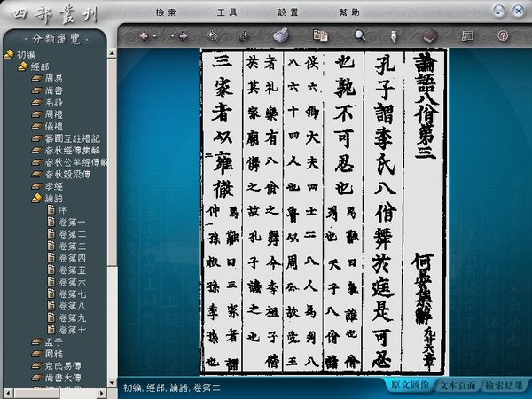Screen dimensions: 532x399
Task: Open chapter 卷第九
Action: (x=72, y=318)
